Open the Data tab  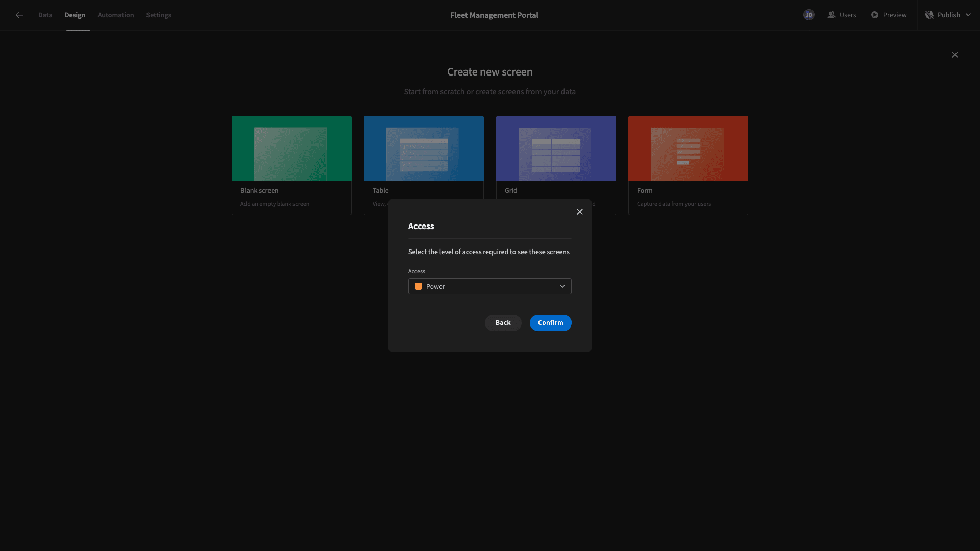[45, 15]
